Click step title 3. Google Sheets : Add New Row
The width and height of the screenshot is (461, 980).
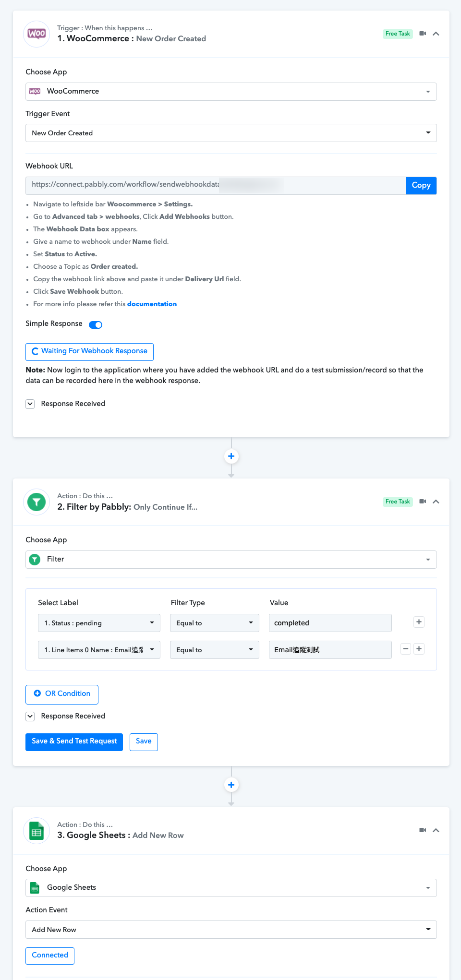[121, 836]
